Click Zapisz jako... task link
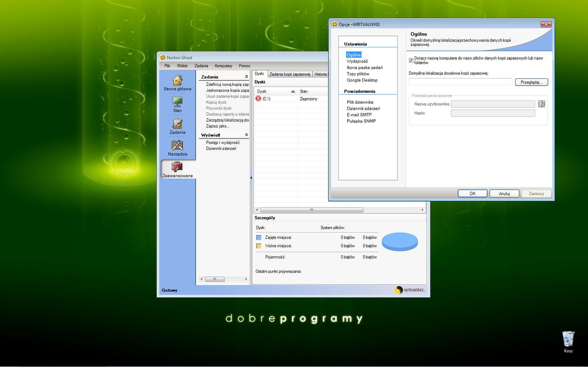Image resolution: width=588 pixels, height=367 pixels. click(218, 126)
